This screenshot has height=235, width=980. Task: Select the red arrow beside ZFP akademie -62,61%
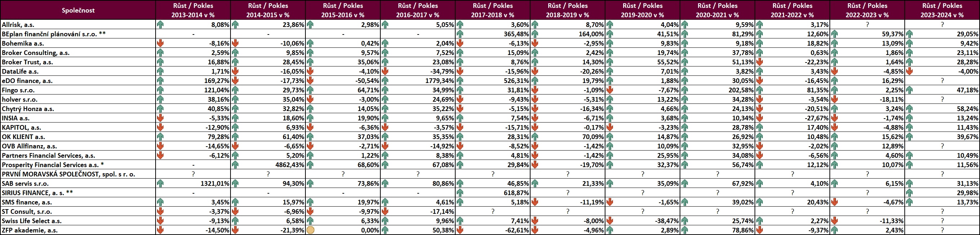pyautogui.click(x=460, y=230)
